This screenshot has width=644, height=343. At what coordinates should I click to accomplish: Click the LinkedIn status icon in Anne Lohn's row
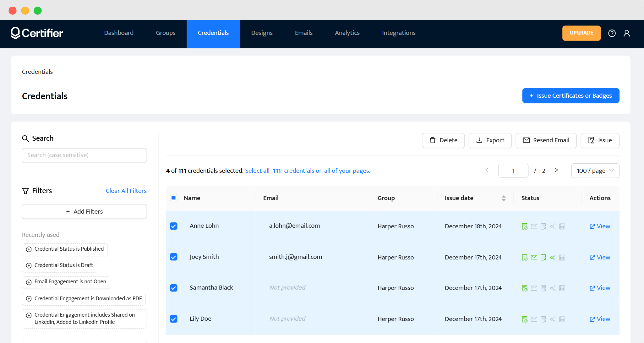(x=562, y=226)
